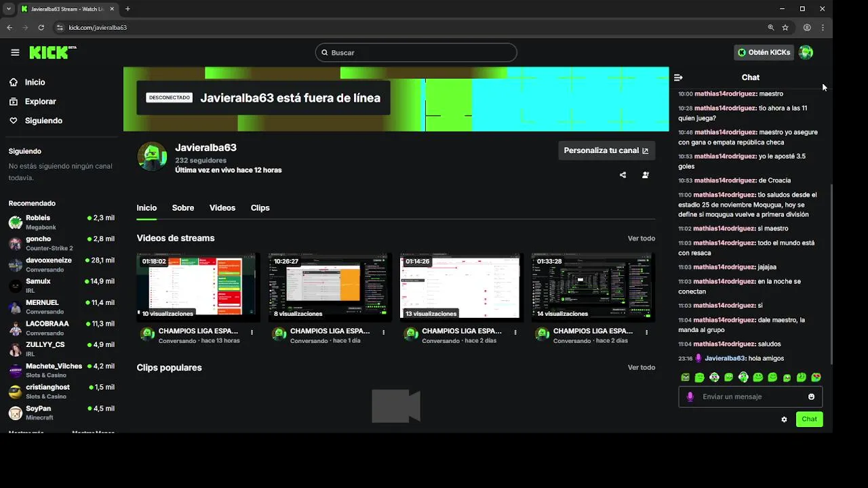Bookmark this page with star icon
The image size is (868, 488).
785,28
